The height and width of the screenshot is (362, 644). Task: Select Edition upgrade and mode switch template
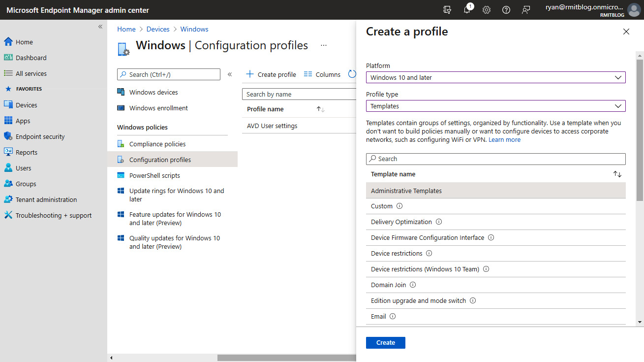[x=418, y=300]
